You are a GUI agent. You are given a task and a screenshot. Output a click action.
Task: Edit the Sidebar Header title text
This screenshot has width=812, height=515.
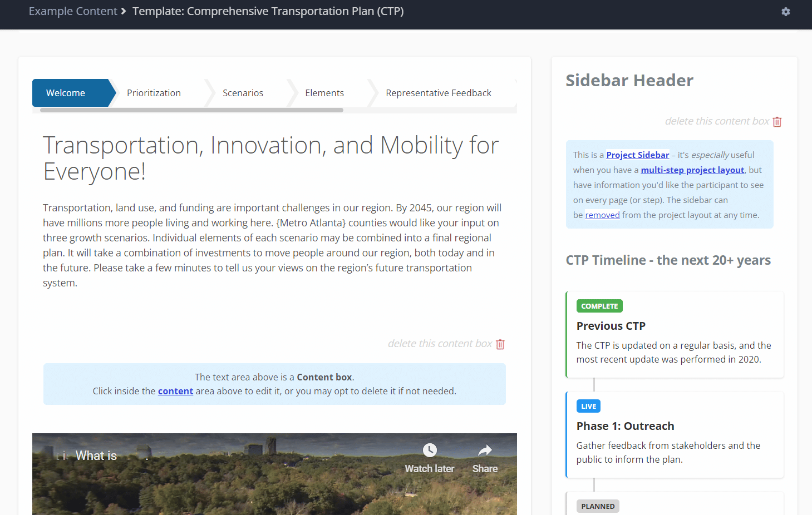pos(629,81)
